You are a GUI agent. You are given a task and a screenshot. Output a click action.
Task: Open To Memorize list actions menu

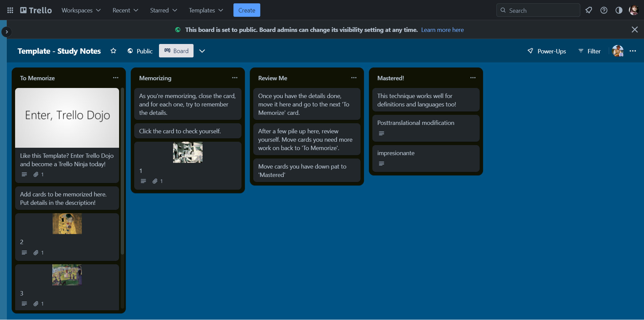point(116,78)
